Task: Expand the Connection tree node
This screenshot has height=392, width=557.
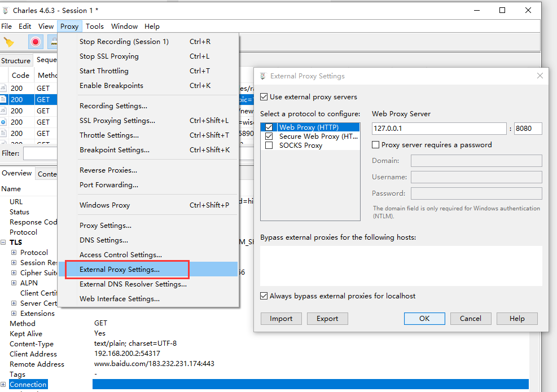Action: point(3,385)
